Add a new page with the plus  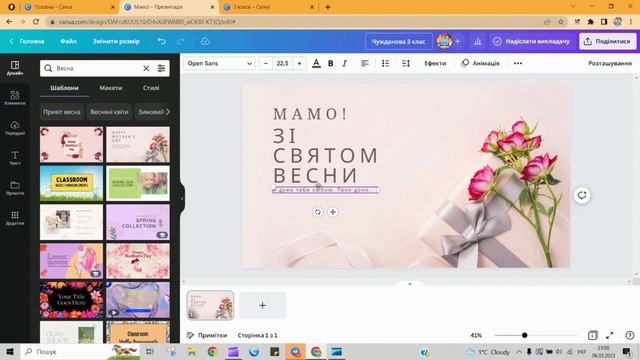(x=262, y=305)
